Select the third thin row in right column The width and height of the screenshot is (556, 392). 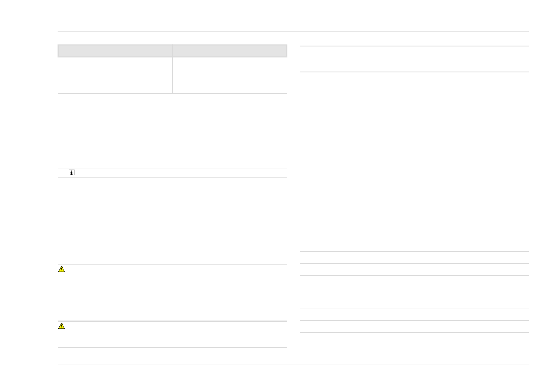[415, 314]
